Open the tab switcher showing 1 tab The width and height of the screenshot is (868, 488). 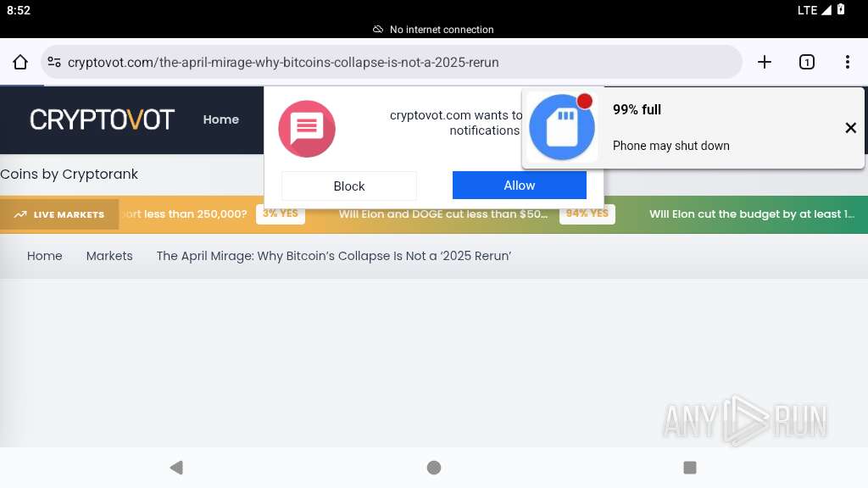tap(807, 62)
